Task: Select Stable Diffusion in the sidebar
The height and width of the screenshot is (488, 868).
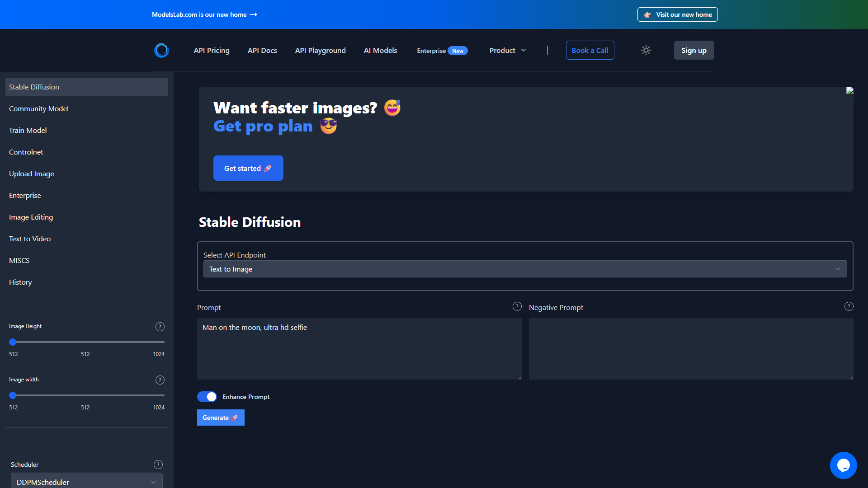Action: [x=87, y=87]
